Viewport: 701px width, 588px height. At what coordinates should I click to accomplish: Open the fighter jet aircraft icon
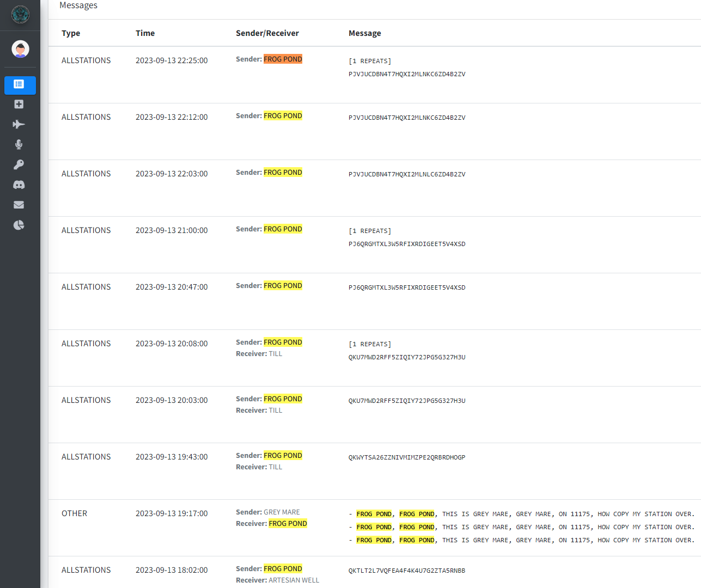(19, 125)
